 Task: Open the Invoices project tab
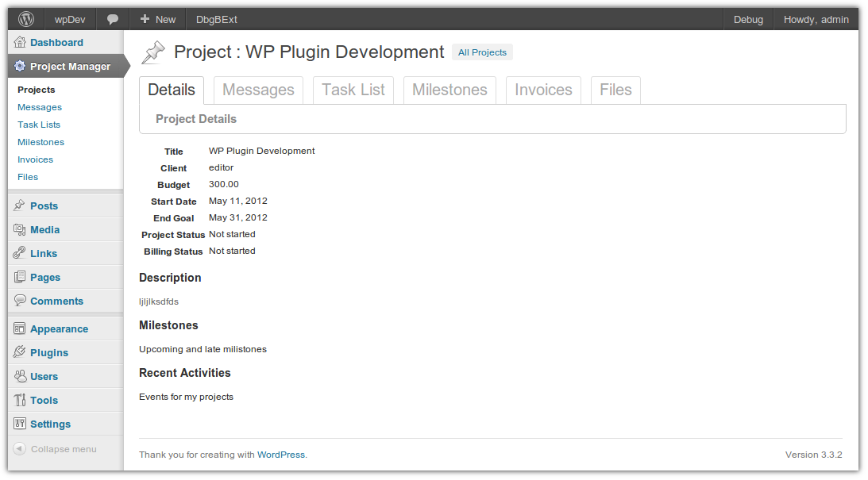point(543,90)
